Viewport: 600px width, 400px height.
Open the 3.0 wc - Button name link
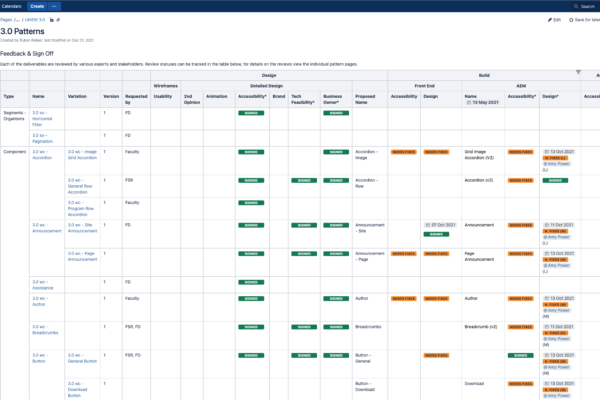pos(40,358)
